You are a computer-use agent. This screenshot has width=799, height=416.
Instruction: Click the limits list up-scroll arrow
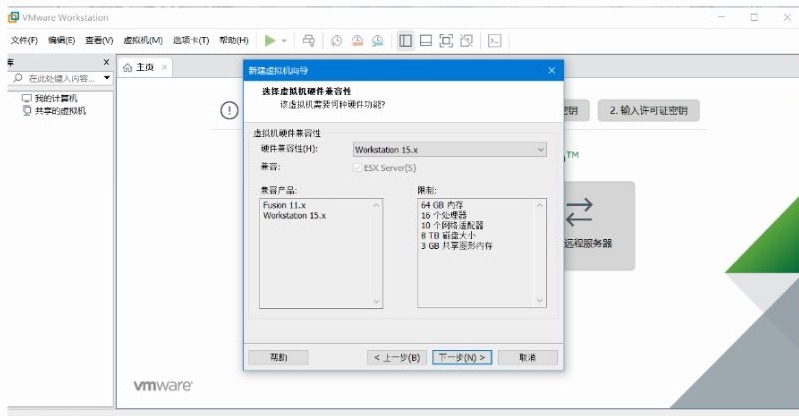coord(540,205)
